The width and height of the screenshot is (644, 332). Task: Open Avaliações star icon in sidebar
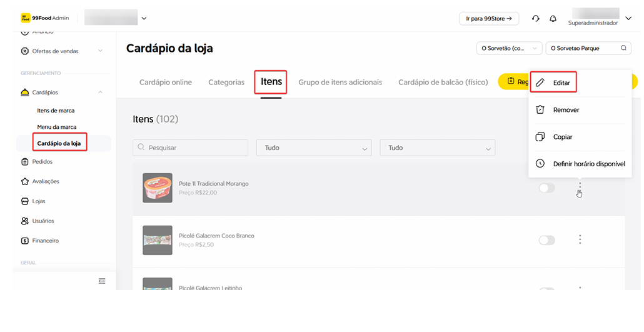click(x=25, y=181)
